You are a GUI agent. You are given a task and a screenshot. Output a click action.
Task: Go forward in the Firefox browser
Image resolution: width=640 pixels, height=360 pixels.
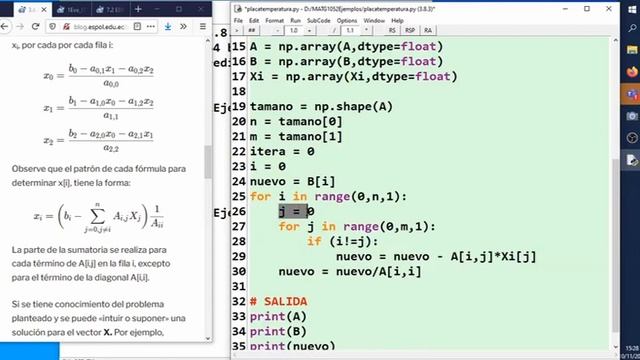pos(20,27)
